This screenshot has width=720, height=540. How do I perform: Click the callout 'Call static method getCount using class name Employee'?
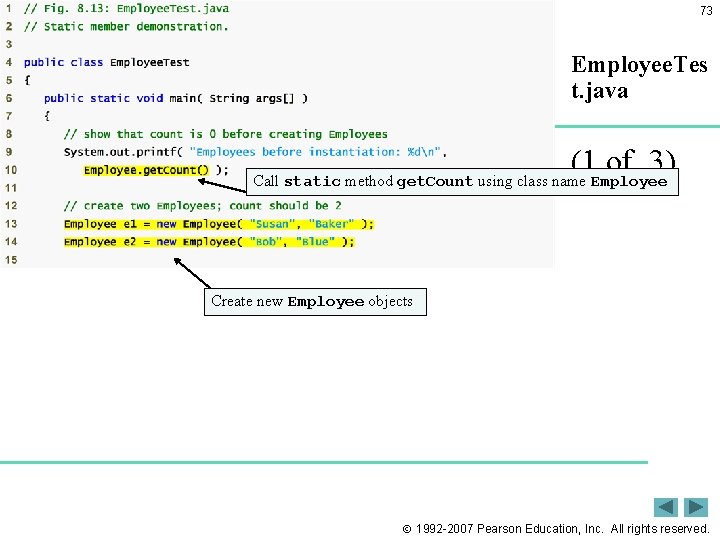point(462,182)
